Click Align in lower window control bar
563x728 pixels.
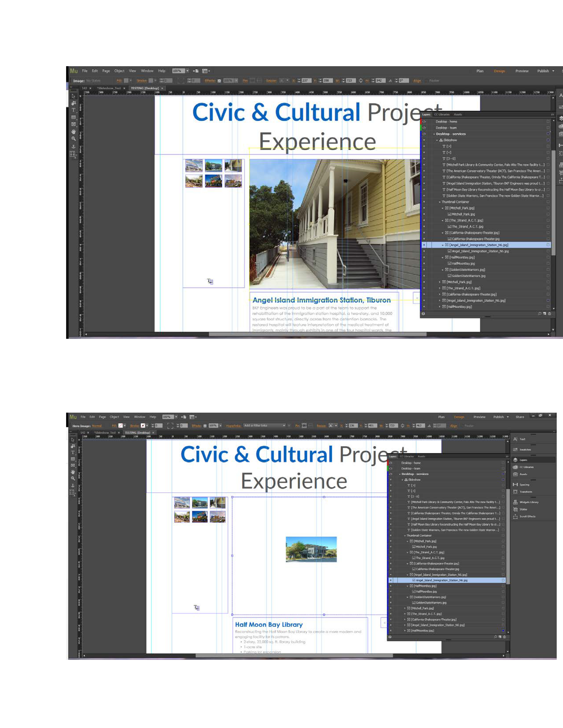point(454,426)
